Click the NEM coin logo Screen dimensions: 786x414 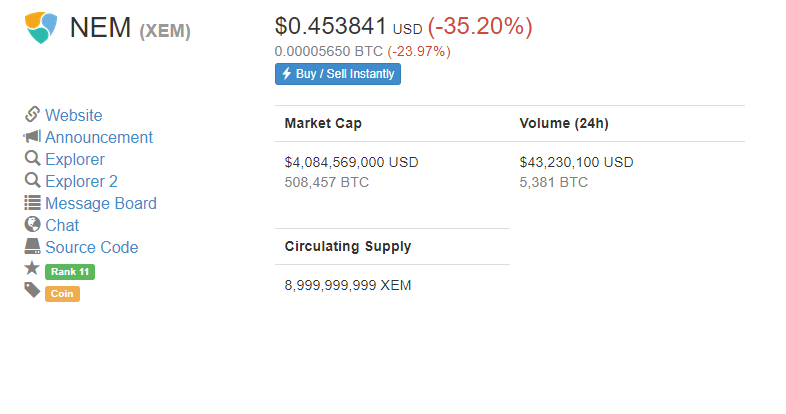click(41, 28)
